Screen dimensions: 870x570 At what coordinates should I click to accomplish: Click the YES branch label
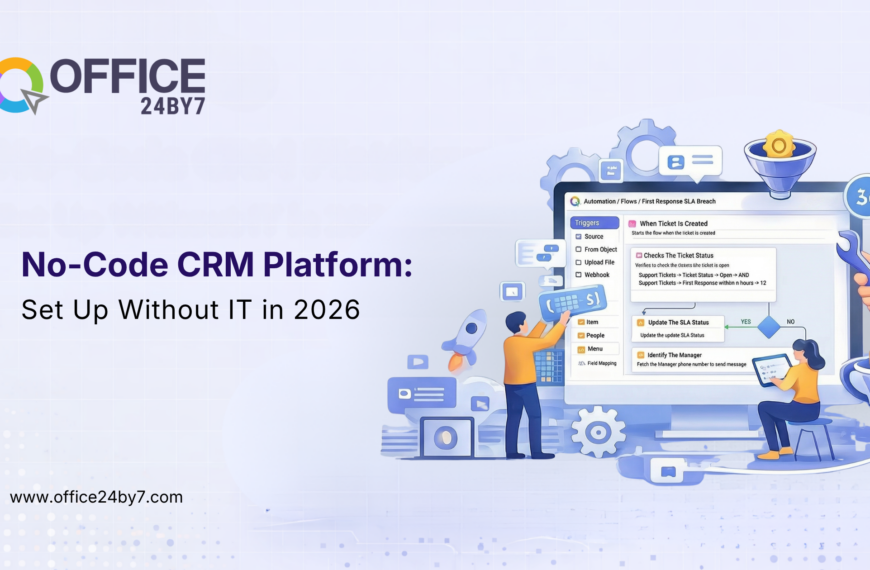coord(746,322)
